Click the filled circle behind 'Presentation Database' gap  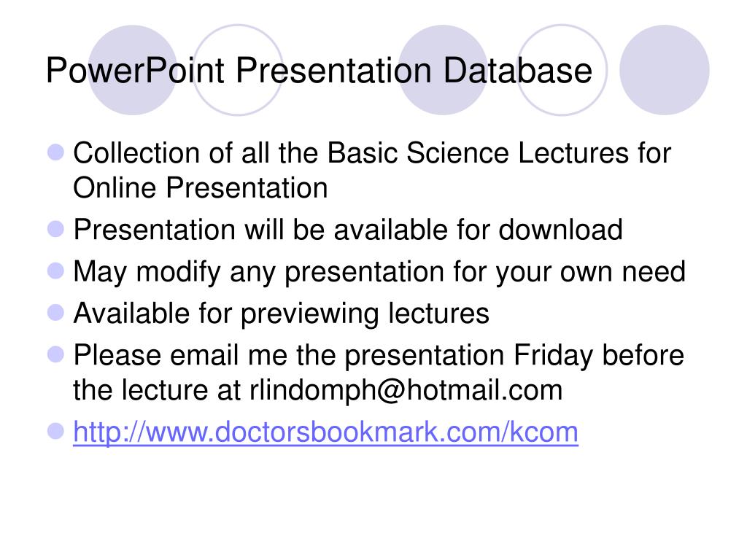443,70
